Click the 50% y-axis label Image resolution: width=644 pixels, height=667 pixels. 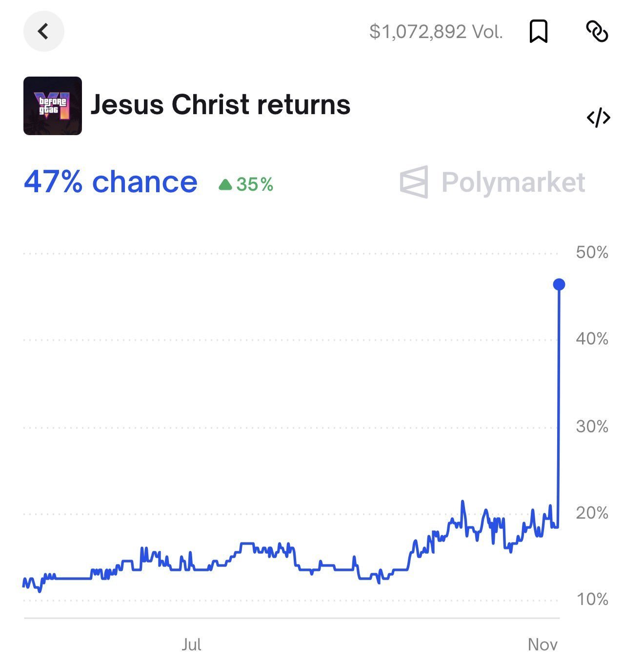[592, 252]
